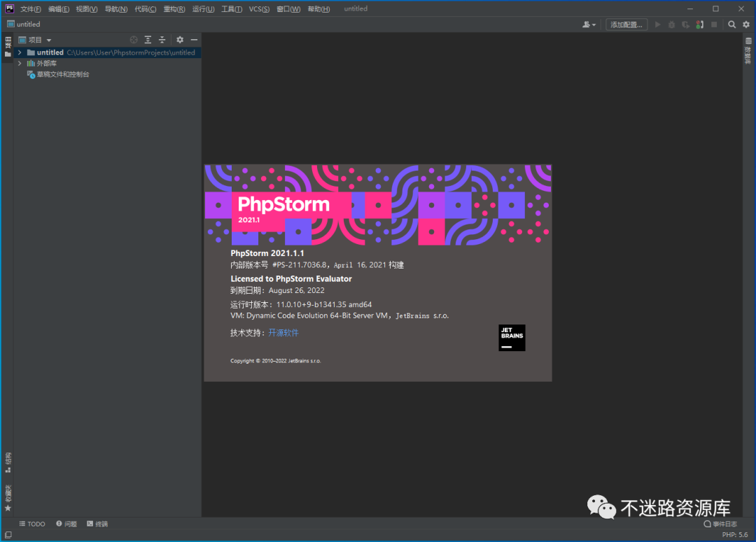The image size is (756, 542).
Task: Click the PhpStorm logo in the title bar
Action: click(10, 8)
